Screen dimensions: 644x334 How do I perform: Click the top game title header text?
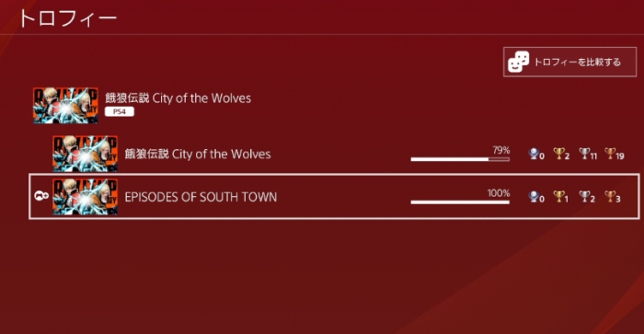point(178,98)
